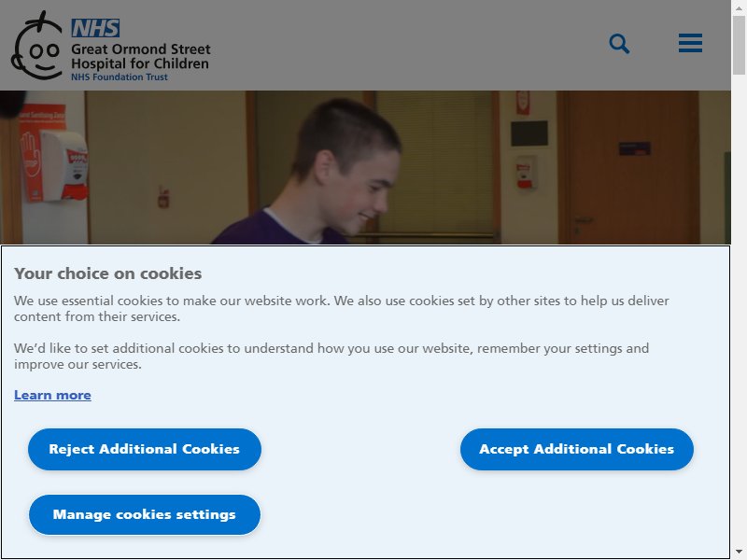Click the scrollbar up arrow
This screenshot has height=560, width=747.
(739, 7)
